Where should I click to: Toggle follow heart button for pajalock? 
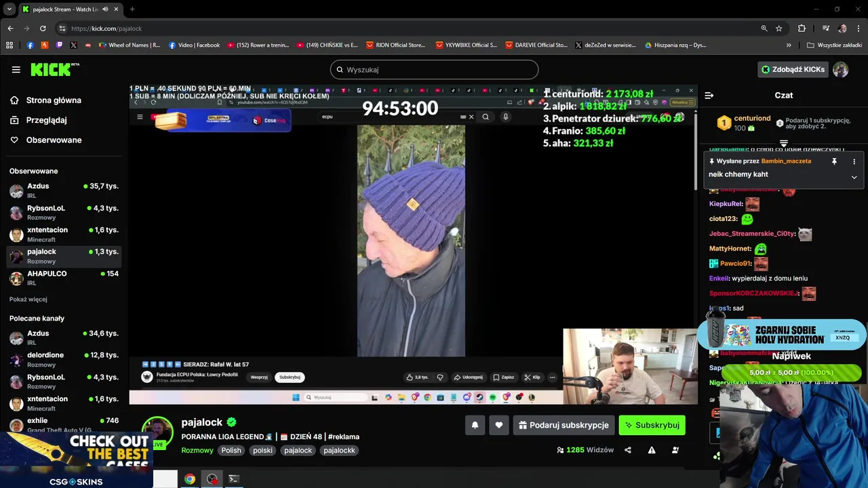coord(499,425)
